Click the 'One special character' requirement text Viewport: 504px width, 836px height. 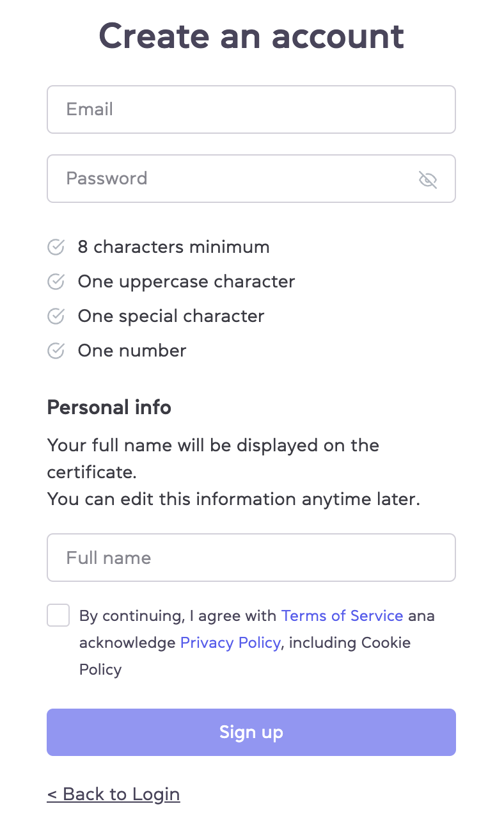tap(171, 316)
